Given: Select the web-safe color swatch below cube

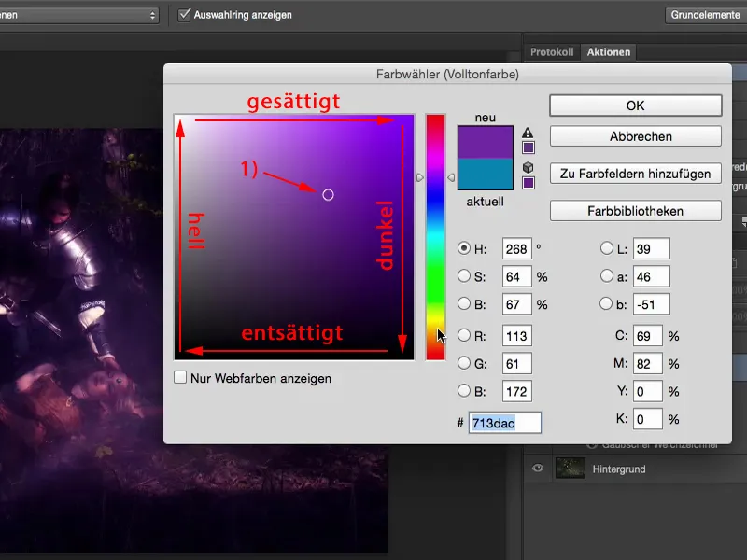Looking at the screenshot, I should (528, 183).
